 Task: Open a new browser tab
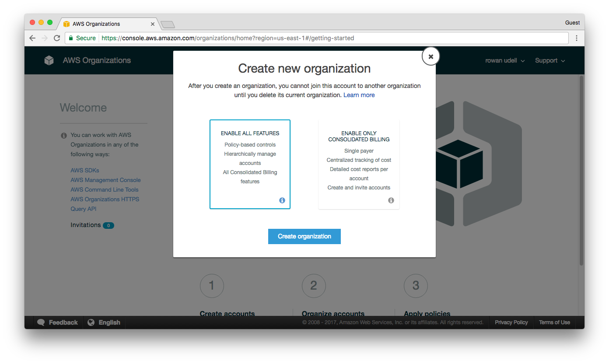[168, 24]
